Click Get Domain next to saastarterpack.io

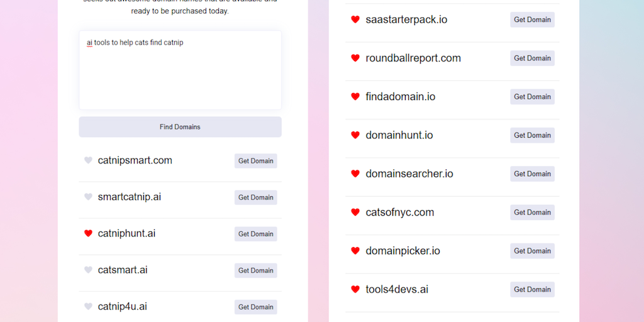(532, 19)
